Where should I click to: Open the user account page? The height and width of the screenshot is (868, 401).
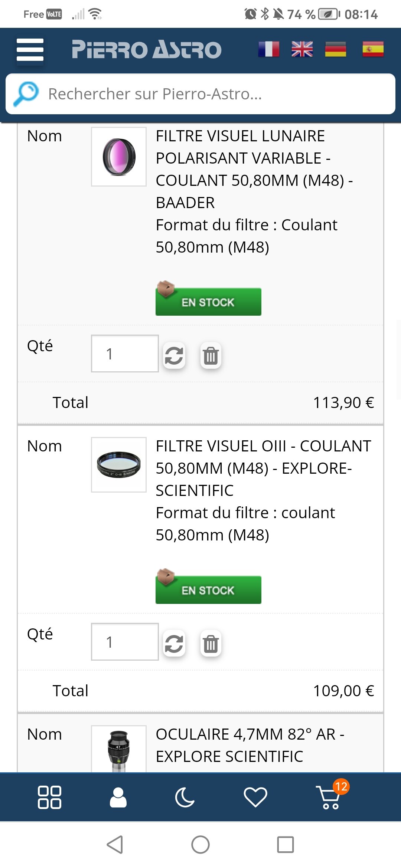click(x=118, y=797)
